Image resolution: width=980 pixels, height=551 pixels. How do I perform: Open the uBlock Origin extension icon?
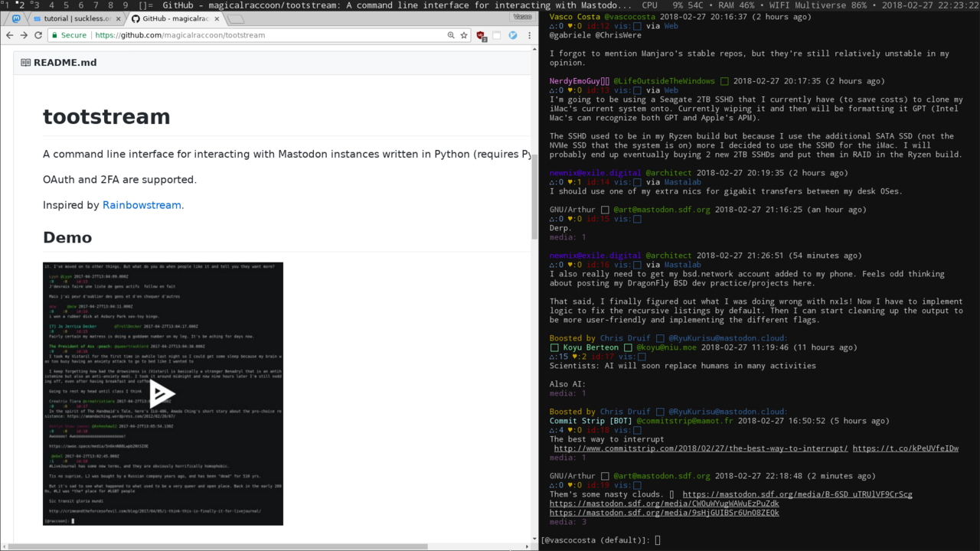pos(481,35)
